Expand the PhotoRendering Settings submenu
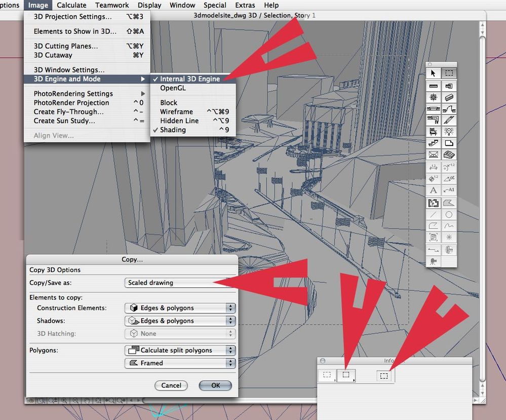Viewport: 506px width, 420px height. 87,94
